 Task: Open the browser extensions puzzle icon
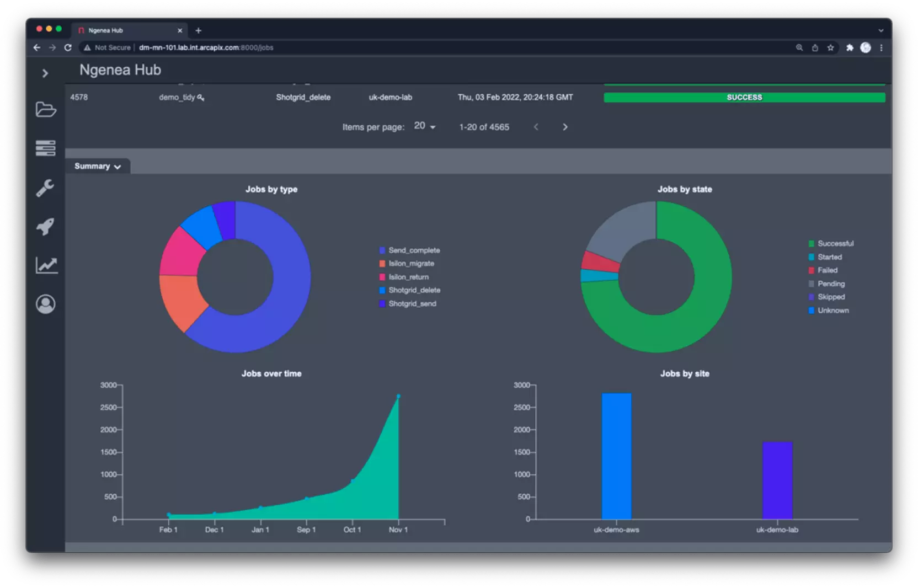tap(850, 48)
